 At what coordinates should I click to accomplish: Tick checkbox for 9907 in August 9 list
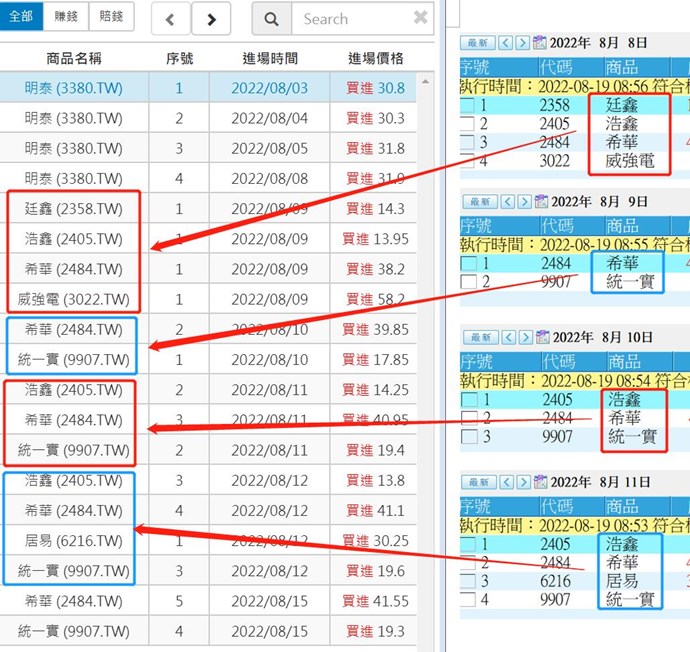[468, 282]
